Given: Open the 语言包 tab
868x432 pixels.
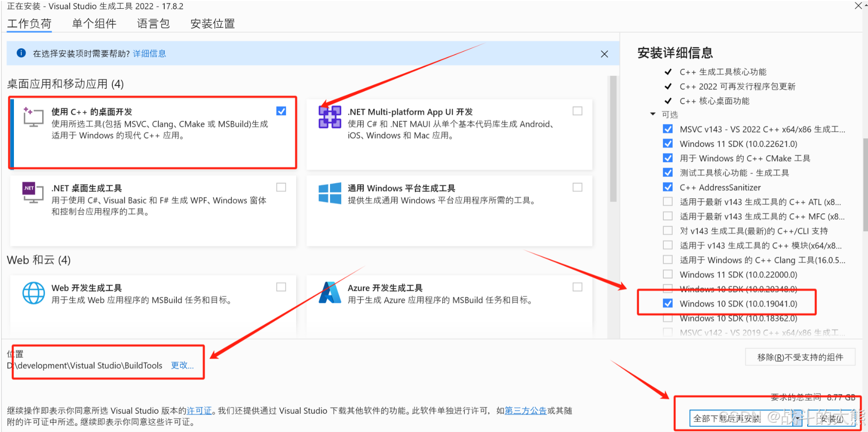Looking at the screenshot, I should [x=153, y=23].
